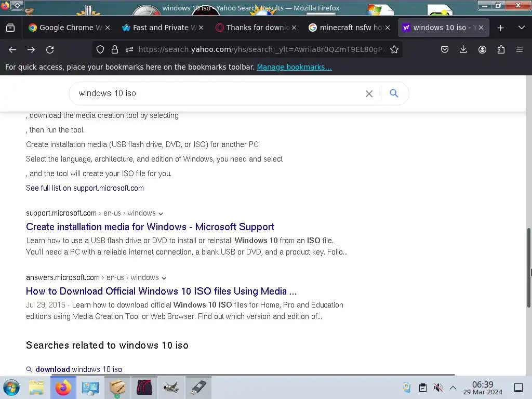The image size is (532, 399).
Task: Close the Google Chrome tab
Action: point(108,28)
